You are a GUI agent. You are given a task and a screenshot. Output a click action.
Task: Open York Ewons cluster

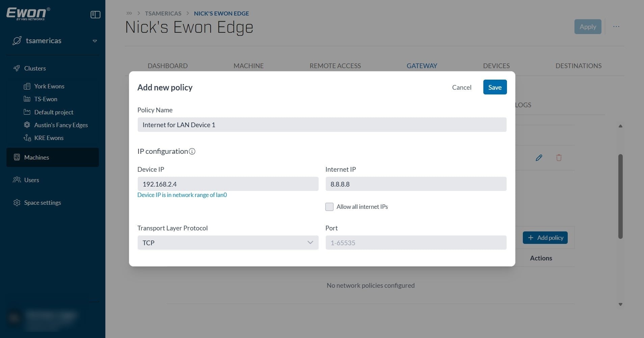point(49,86)
